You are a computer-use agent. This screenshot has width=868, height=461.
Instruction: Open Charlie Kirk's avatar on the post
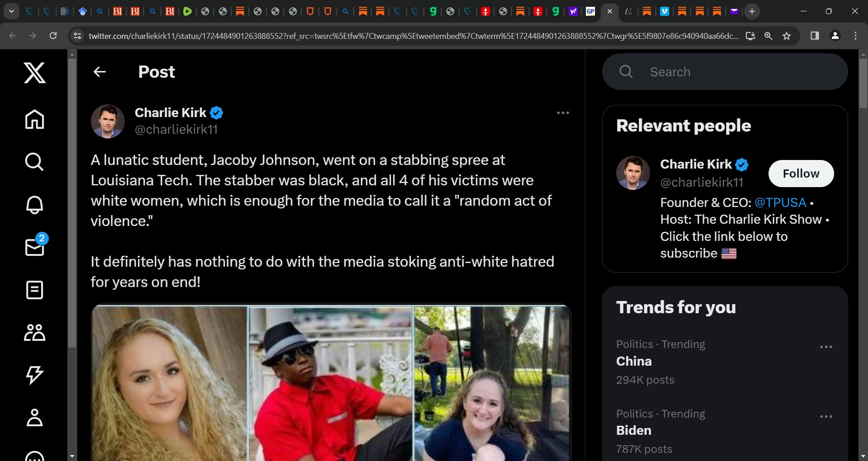(x=108, y=121)
